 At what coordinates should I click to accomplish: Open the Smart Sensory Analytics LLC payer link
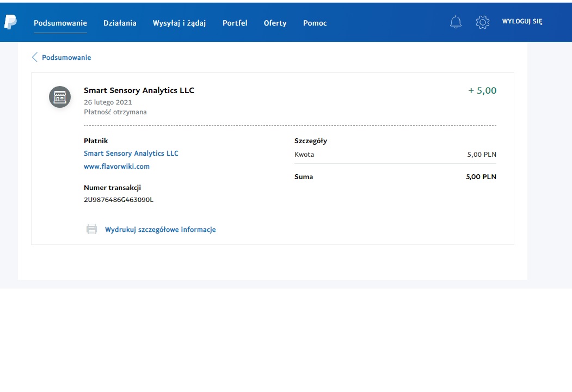point(131,154)
